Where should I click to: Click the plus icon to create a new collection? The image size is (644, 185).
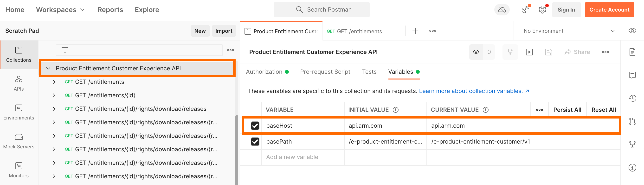tap(48, 50)
